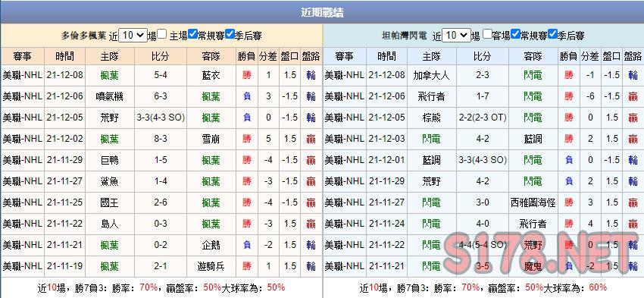The height and width of the screenshot is (298, 644).
Task: Select the home team 加拿大人
Action: coord(431,75)
